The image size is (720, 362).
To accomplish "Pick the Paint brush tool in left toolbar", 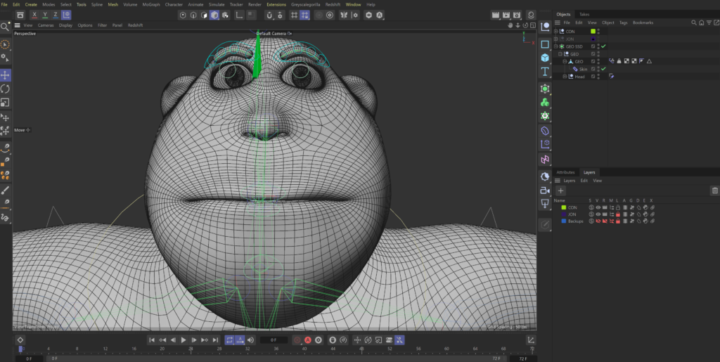I will 5,191.
